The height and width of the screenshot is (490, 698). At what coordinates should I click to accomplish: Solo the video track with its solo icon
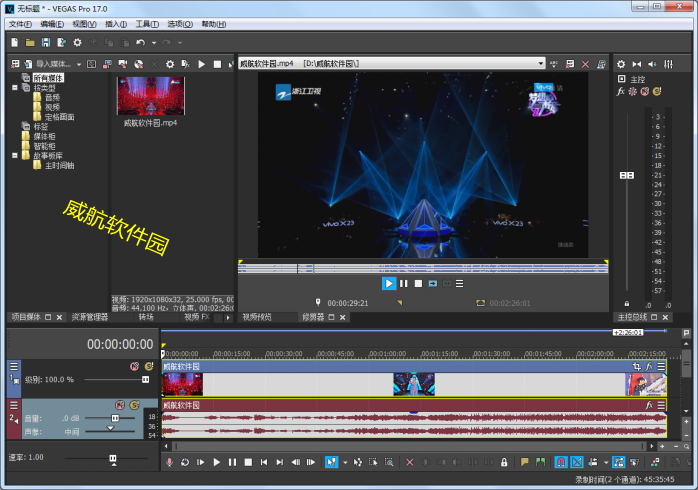click(x=149, y=366)
